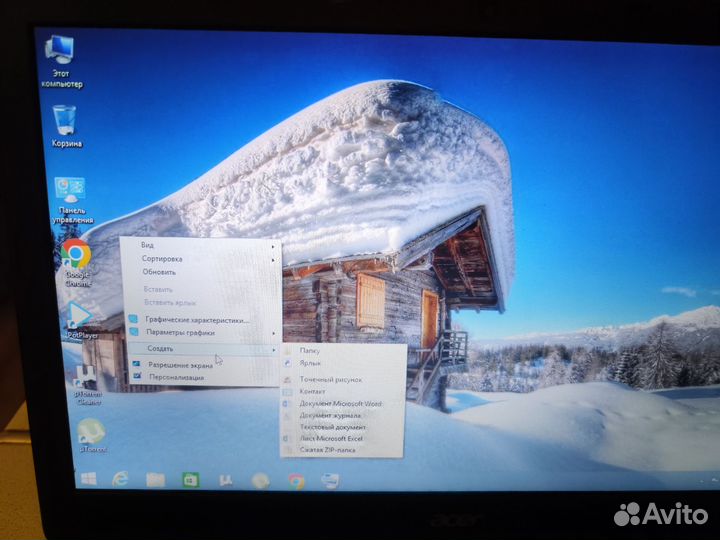Open the Корзина recycle bin icon
720x540 pixels.
65,120
